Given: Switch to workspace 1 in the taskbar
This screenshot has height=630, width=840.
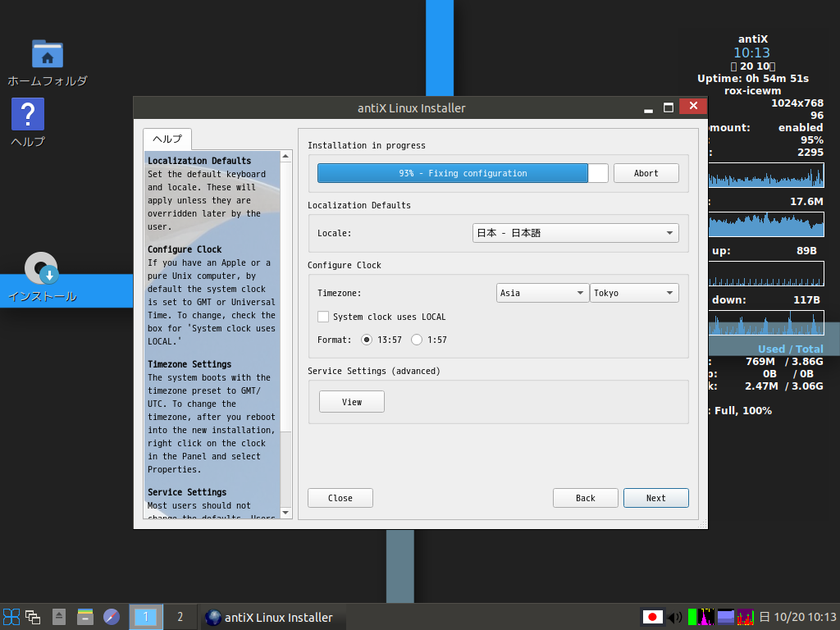Looking at the screenshot, I should click(x=146, y=617).
